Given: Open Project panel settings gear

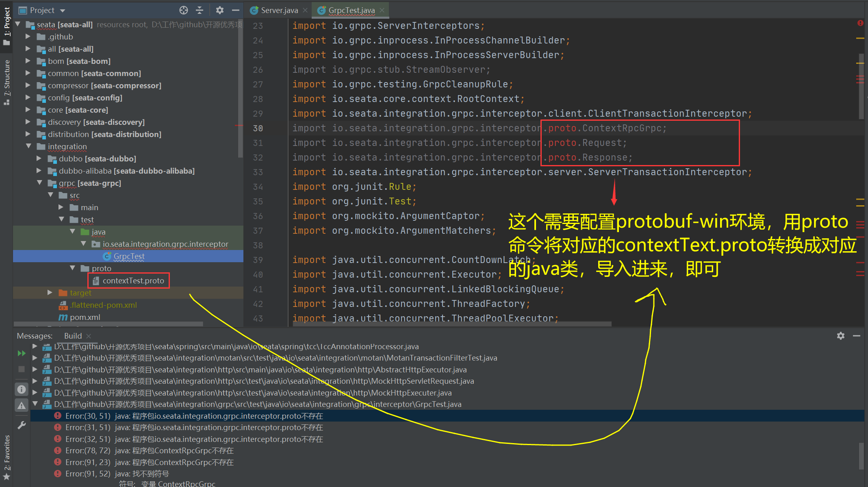Looking at the screenshot, I should (x=220, y=10).
